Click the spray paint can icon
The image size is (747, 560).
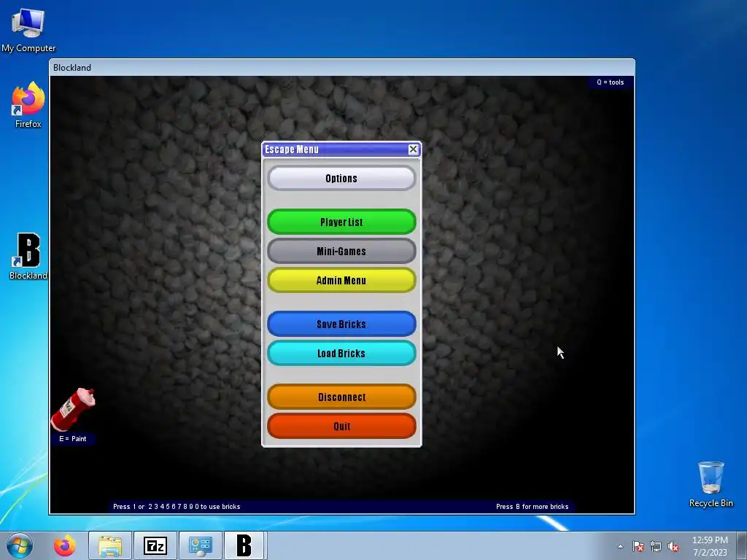point(74,409)
